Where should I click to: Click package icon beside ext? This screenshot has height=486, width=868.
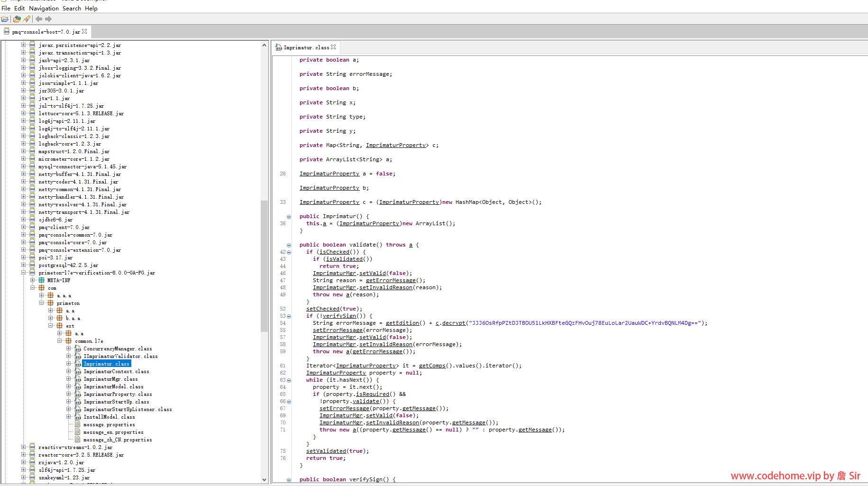(x=60, y=326)
